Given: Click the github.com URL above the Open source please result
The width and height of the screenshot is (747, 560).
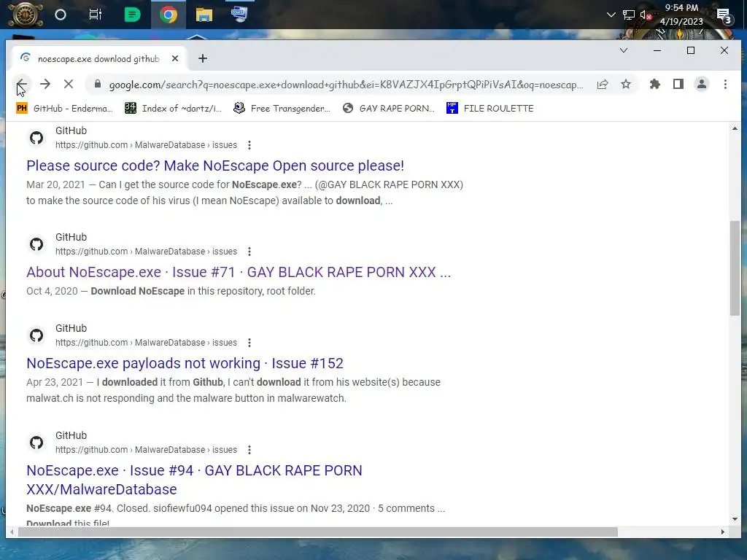Looking at the screenshot, I should coord(146,145).
